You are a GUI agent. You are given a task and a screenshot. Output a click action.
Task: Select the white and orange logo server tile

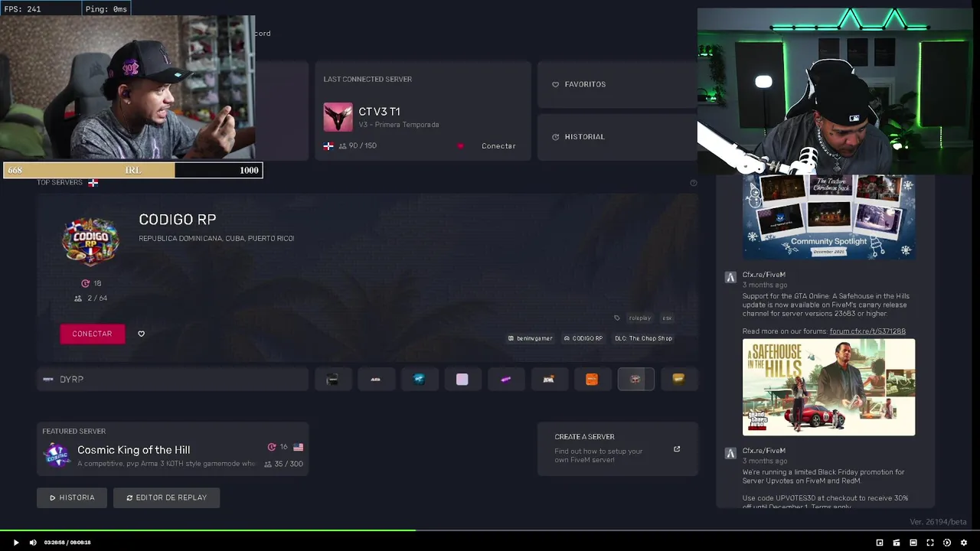548,380
